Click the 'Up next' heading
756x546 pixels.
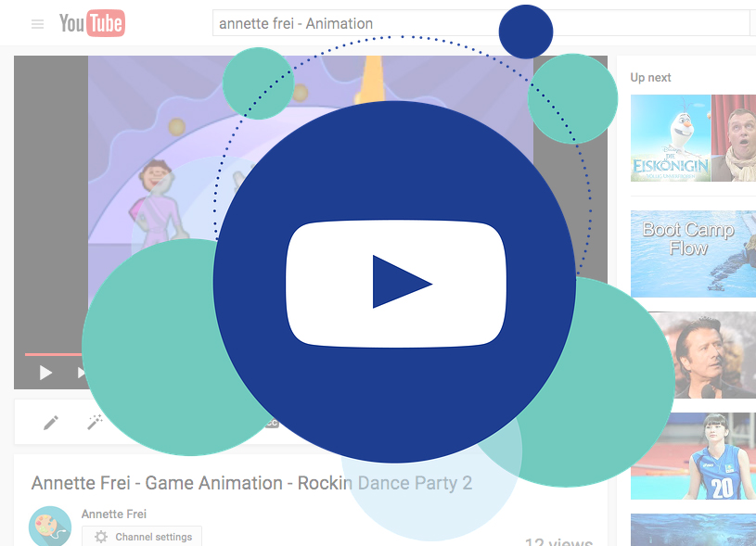click(650, 78)
